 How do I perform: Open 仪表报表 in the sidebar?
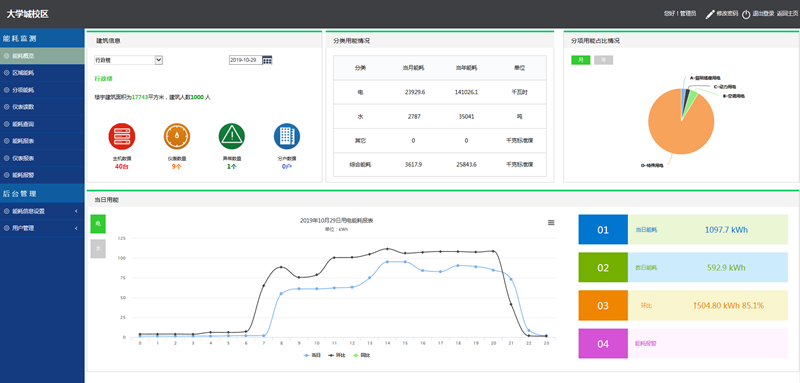click(x=42, y=158)
